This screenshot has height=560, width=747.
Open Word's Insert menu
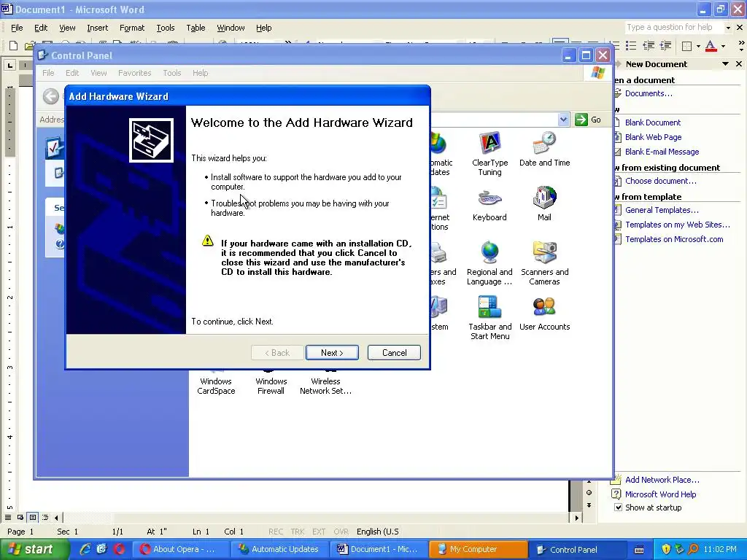click(x=97, y=28)
